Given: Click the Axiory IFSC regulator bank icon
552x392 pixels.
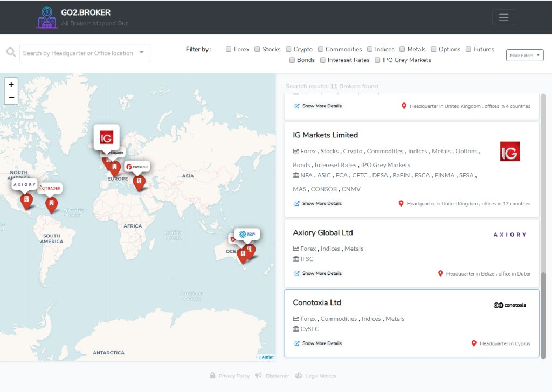Looking at the screenshot, I should click(296, 259).
